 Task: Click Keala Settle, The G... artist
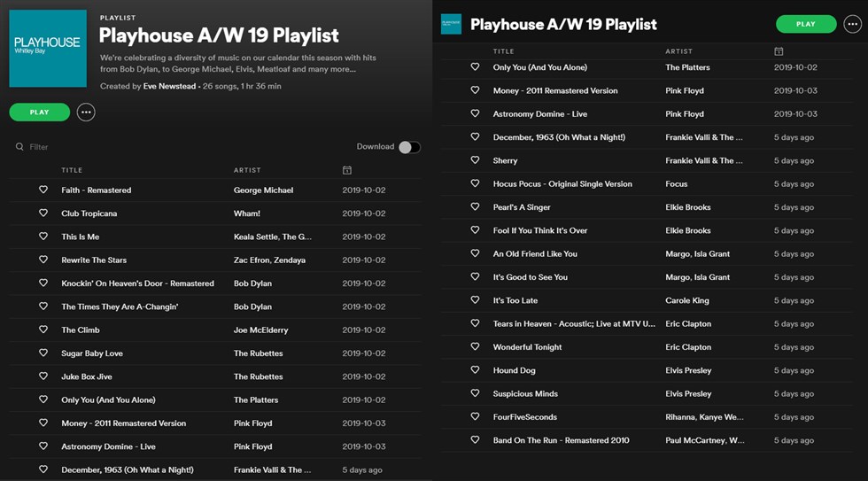[273, 237]
